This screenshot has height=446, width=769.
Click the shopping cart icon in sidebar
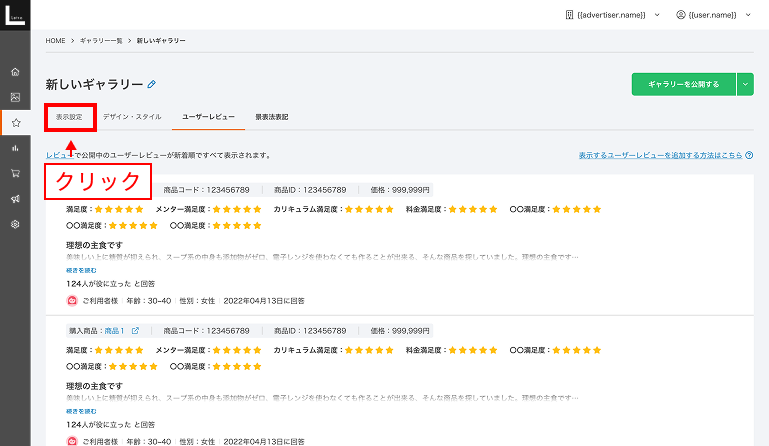(15, 173)
